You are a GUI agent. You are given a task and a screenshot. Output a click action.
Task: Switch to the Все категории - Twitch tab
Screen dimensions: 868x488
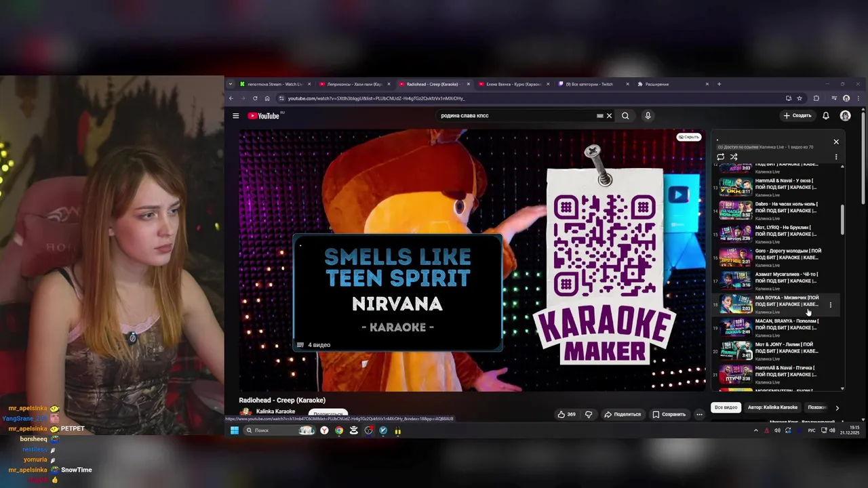coord(592,84)
